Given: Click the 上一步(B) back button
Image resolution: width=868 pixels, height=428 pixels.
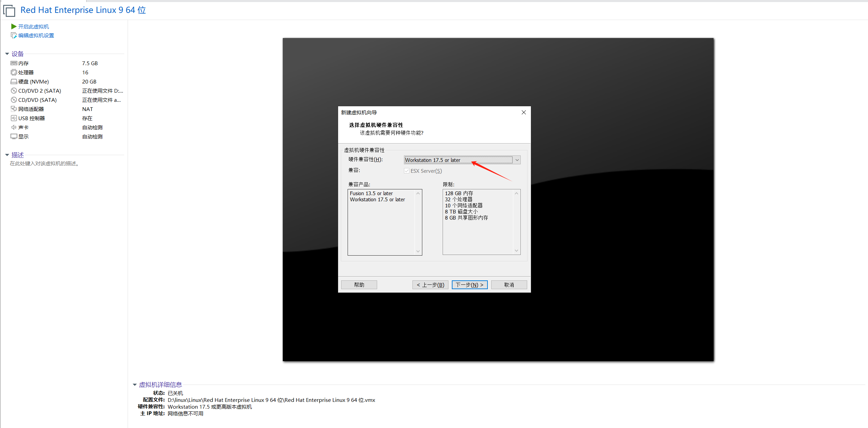Looking at the screenshot, I should coord(430,285).
